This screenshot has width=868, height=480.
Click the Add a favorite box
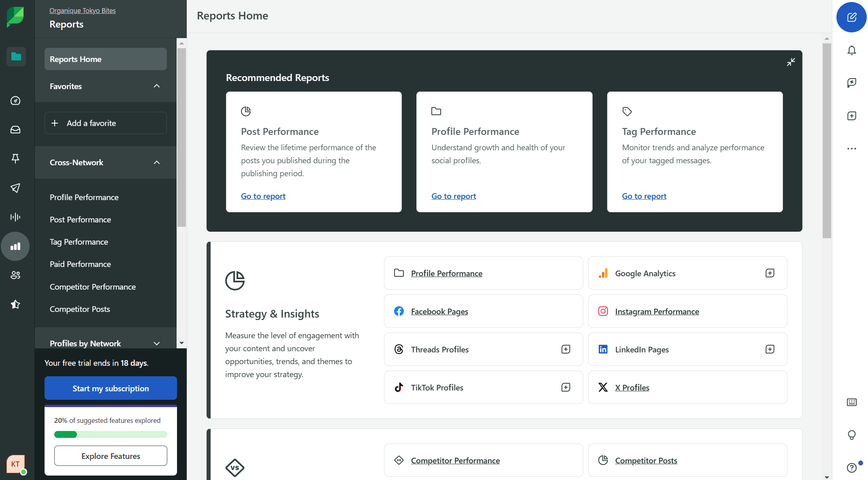105,123
